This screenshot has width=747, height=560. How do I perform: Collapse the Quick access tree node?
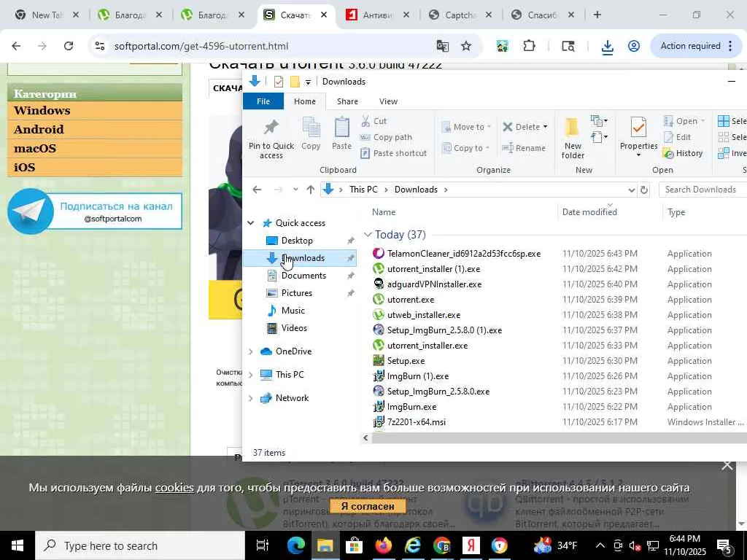[251, 223]
